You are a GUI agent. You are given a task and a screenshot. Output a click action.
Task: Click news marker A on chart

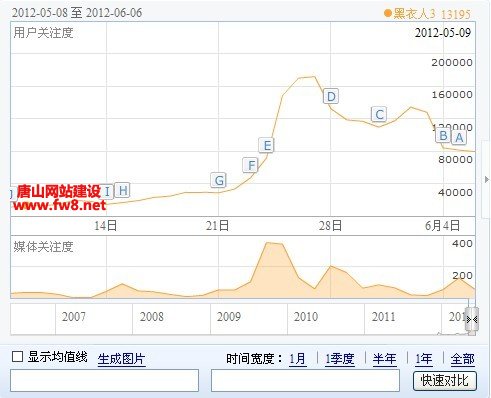coord(459,137)
